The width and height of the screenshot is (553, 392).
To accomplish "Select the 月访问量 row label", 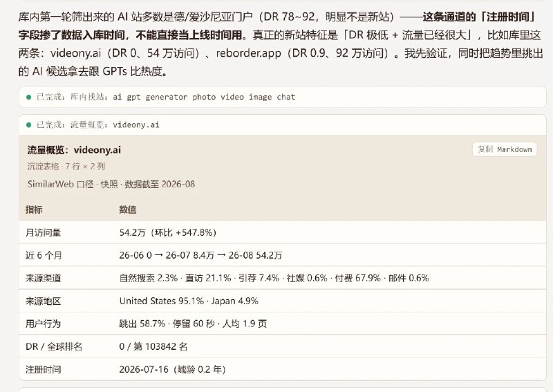I will pos(43,232).
